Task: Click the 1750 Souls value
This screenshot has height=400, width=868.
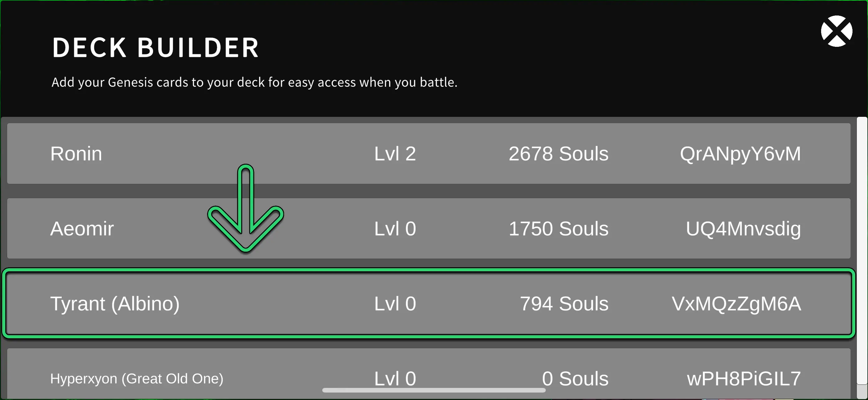Action: point(558,229)
